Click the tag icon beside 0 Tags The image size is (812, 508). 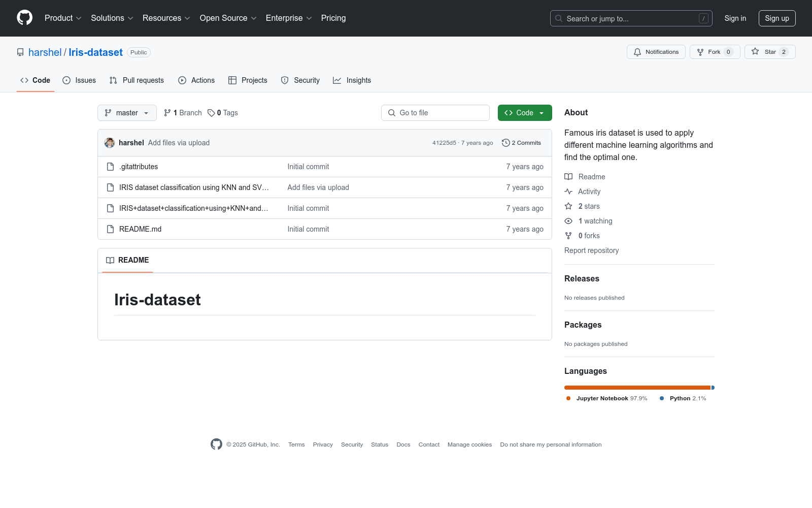[x=211, y=113]
